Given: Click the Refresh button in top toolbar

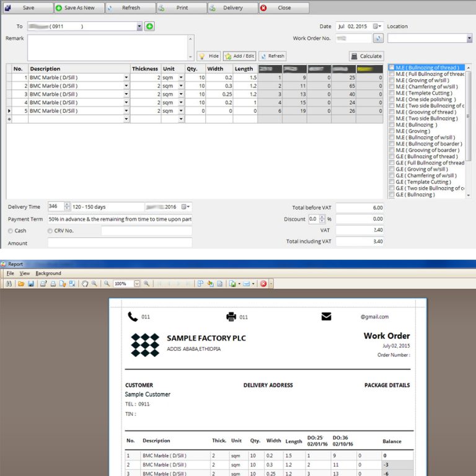Looking at the screenshot, I should [x=131, y=8].
